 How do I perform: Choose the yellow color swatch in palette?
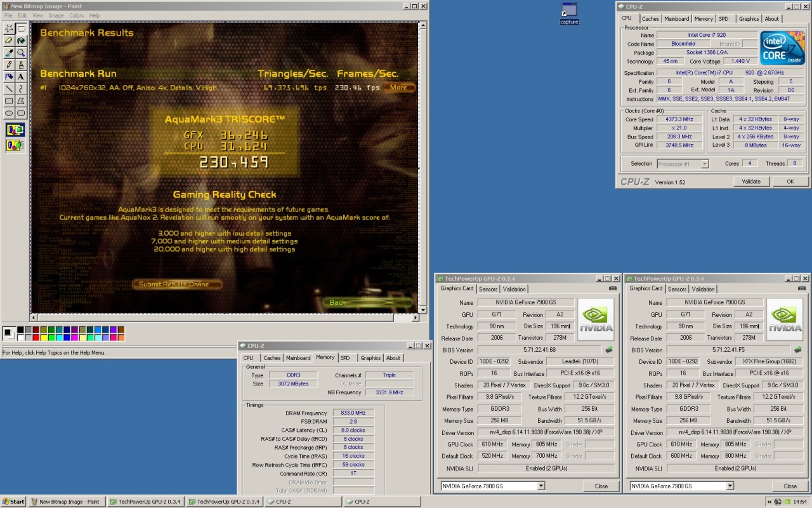44,337
